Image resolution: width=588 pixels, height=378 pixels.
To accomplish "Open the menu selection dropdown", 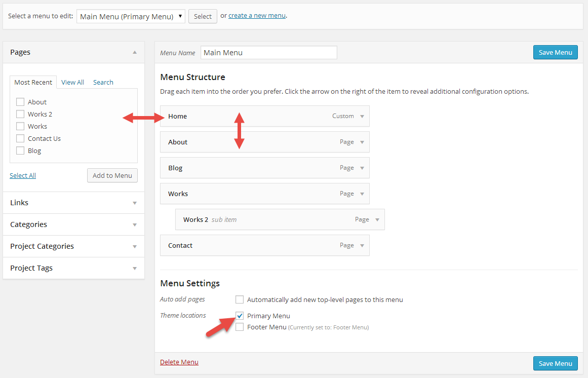I will pos(131,16).
